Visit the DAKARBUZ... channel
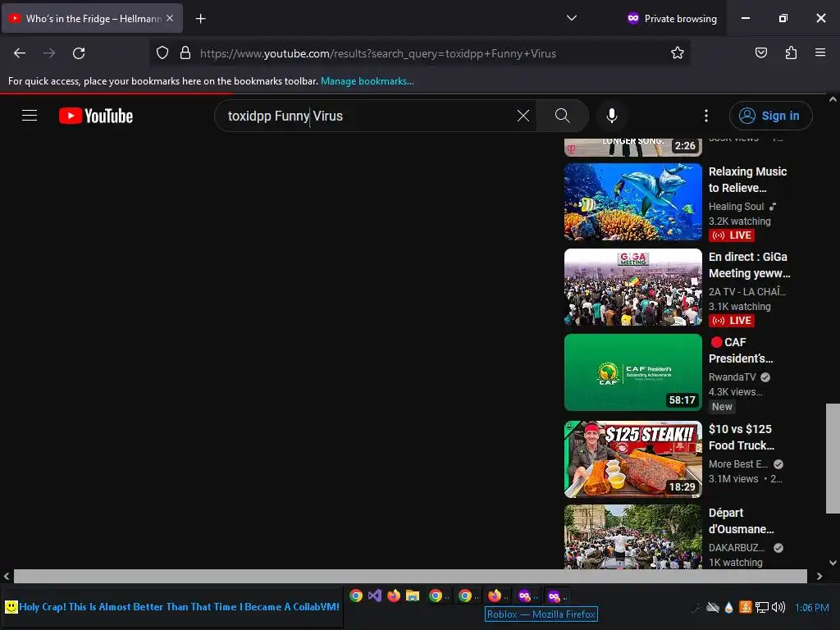The width and height of the screenshot is (840, 630). coord(737,547)
